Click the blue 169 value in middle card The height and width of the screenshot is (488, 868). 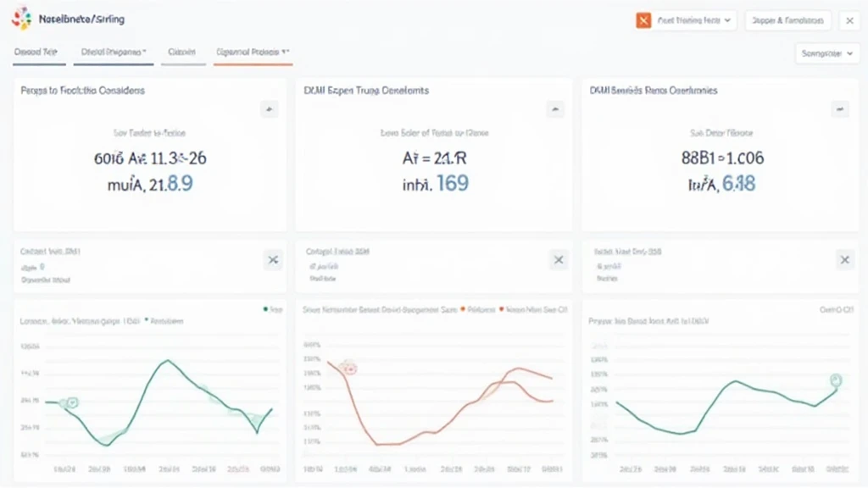point(451,183)
